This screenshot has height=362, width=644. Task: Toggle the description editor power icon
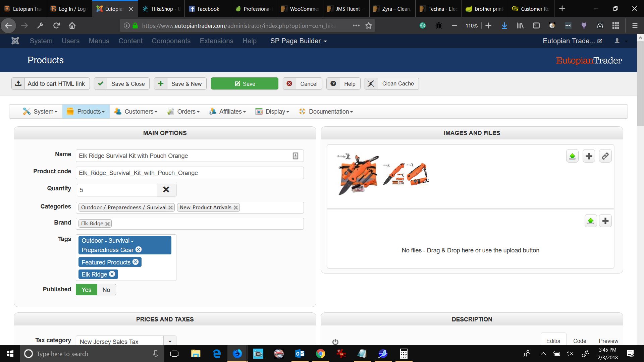(335, 342)
